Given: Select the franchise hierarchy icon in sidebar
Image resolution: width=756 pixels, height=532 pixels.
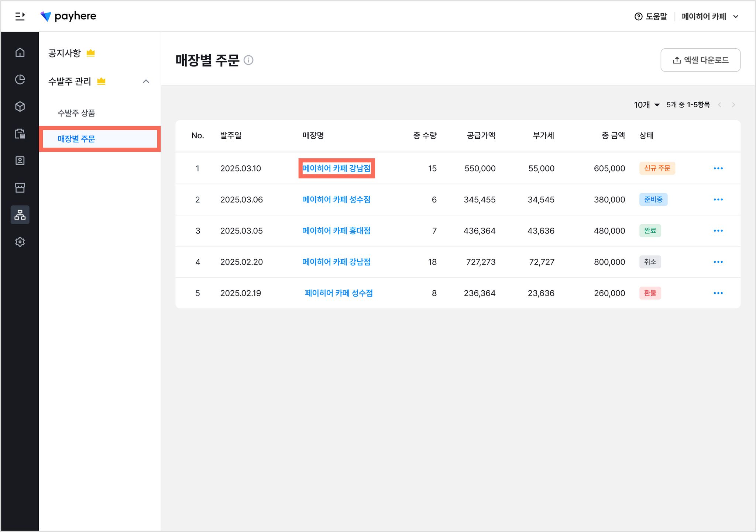Looking at the screenshot, I should (20, 215).
